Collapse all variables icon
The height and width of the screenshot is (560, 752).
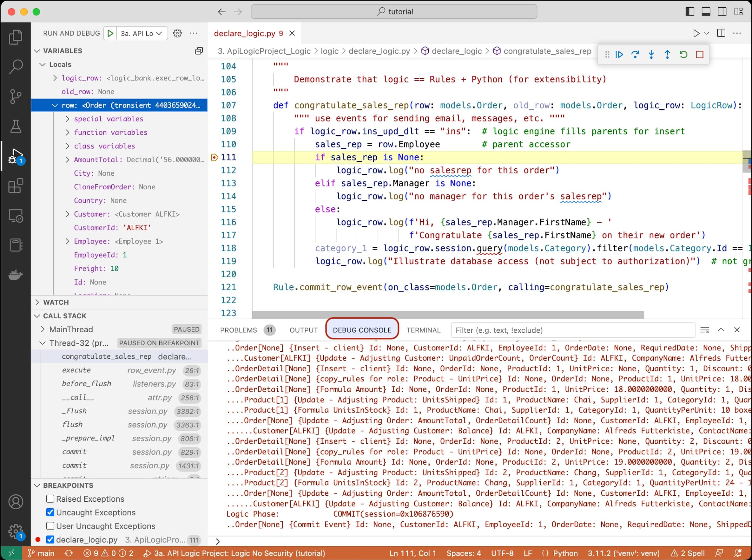coord(199,51)
